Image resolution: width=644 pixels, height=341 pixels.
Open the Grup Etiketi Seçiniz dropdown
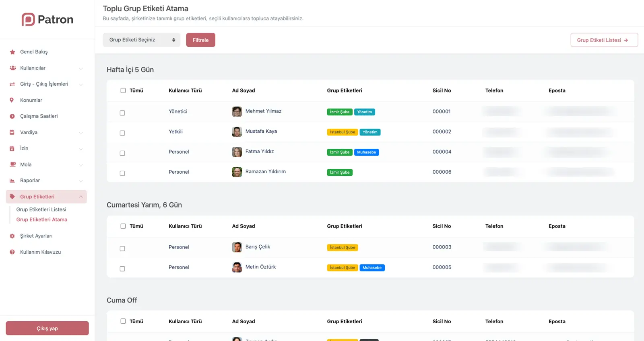pyautogui.click(x=141, y=40)
